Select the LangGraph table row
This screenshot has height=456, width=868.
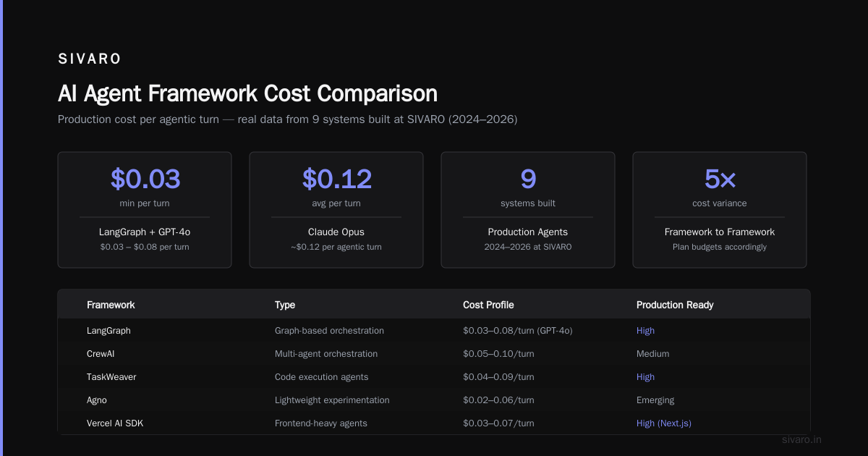pos(434,331)
